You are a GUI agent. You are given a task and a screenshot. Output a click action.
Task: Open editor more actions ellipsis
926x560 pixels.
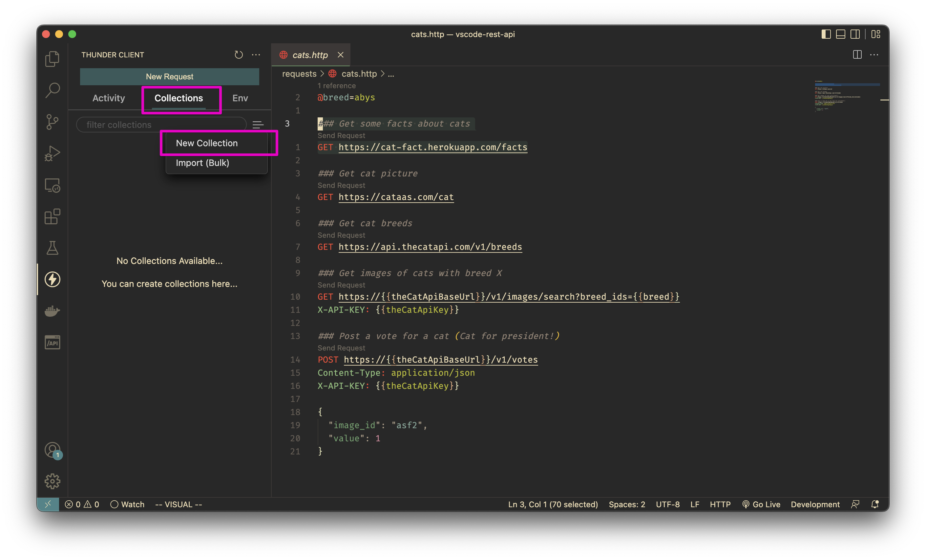pyautogui.click(x=874, y=55)
